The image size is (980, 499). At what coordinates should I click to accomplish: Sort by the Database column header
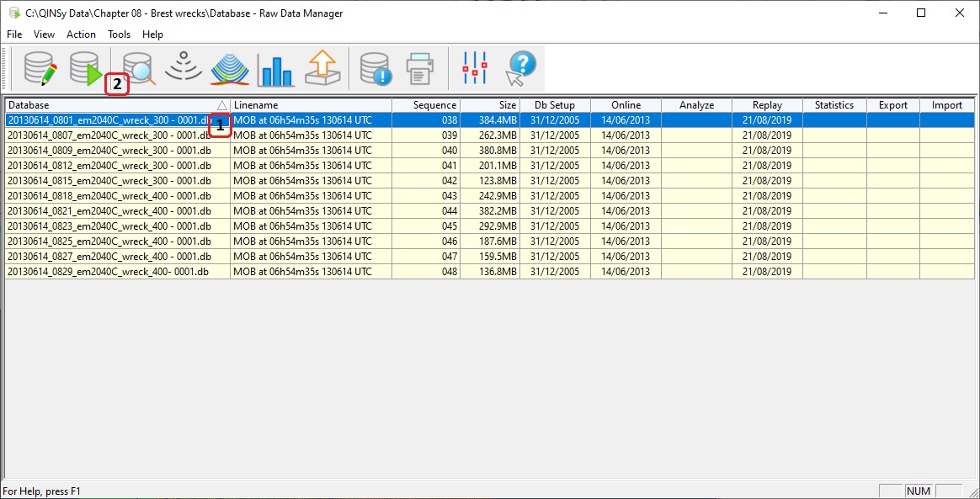pos(109,105)
